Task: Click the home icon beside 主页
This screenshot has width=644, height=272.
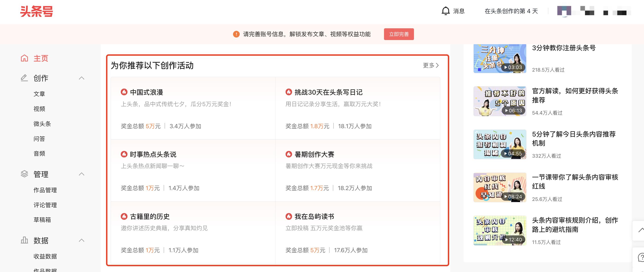Action: click(24, 58)
